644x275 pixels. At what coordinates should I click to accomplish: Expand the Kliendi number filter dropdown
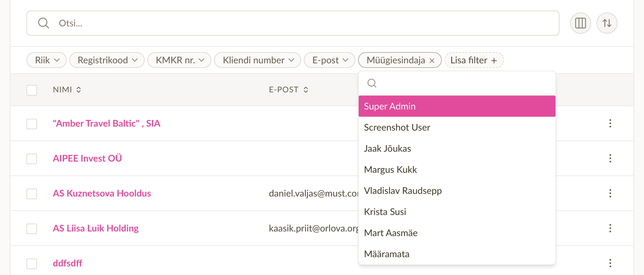click(258, 60)
